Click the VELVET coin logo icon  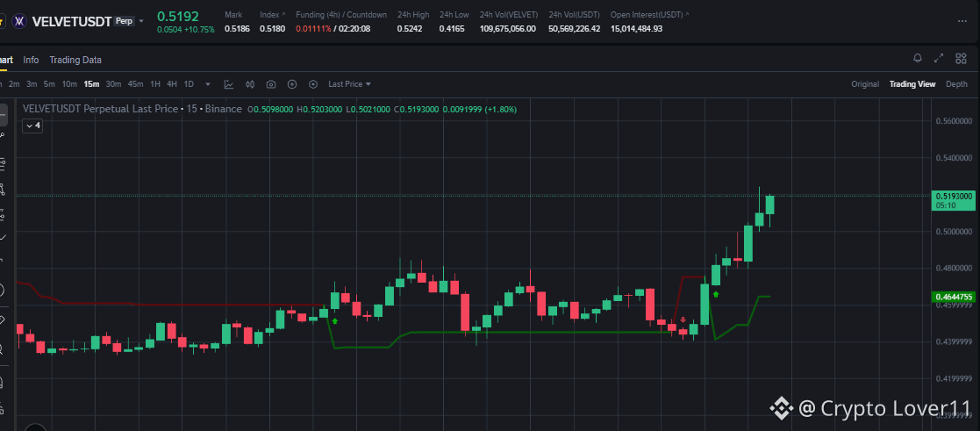point(19,21)
